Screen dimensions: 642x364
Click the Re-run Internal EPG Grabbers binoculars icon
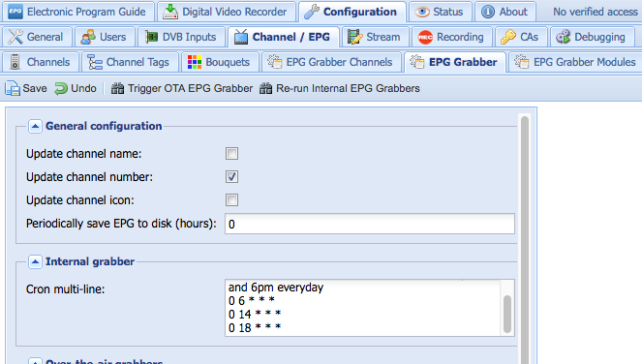(x=265, y=88)
